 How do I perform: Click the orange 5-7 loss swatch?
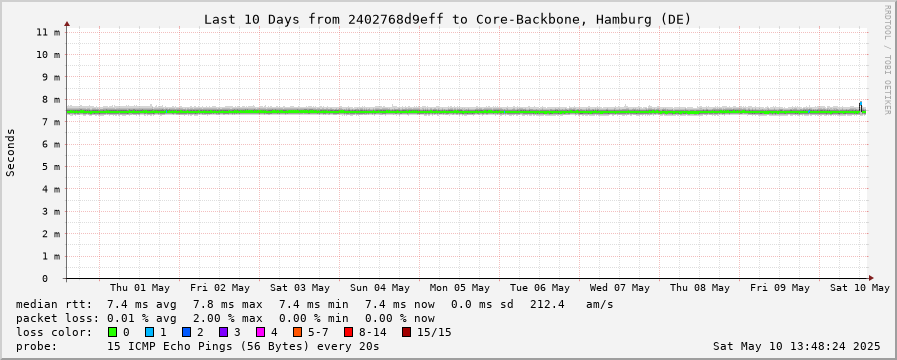[x=297, y=332]
